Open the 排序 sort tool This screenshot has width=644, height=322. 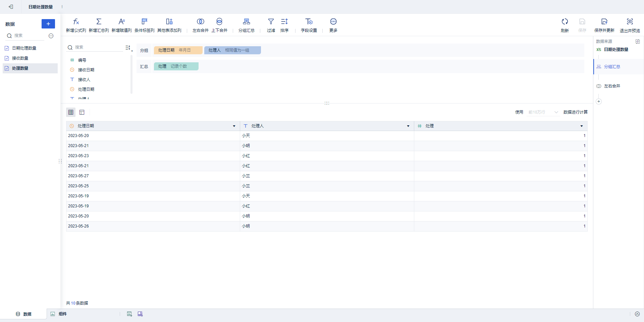click(x=284, y=22)
